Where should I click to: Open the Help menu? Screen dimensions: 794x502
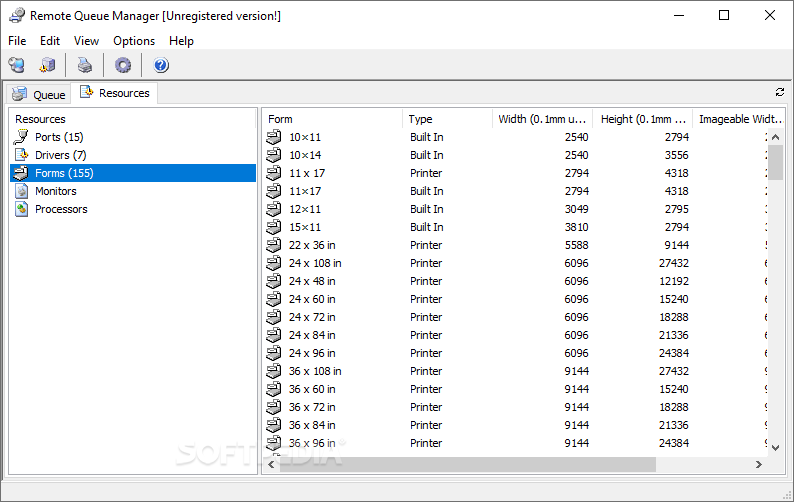[x=181, y=41]
